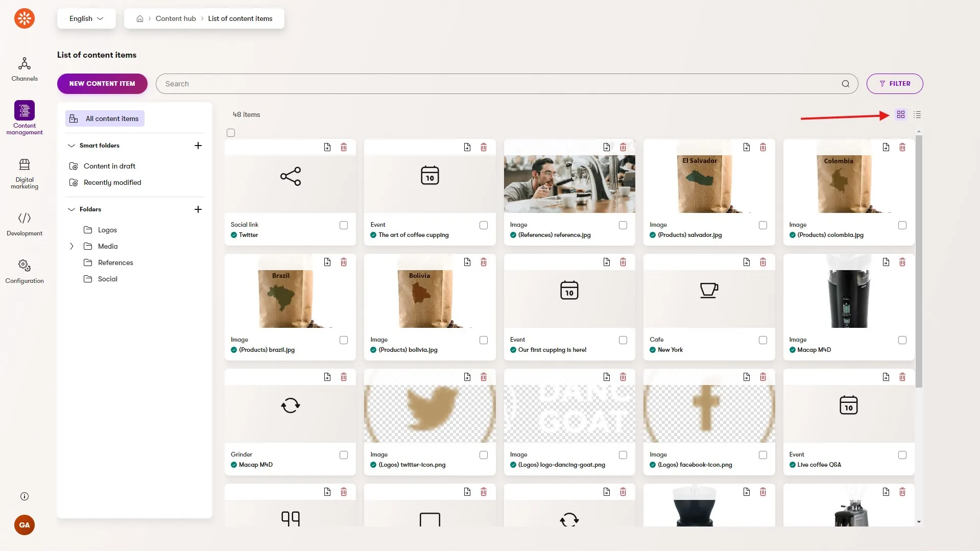Viewport: 980px width, 551px height.
Task: Check the brazil.jpg item
Action: 344,340
